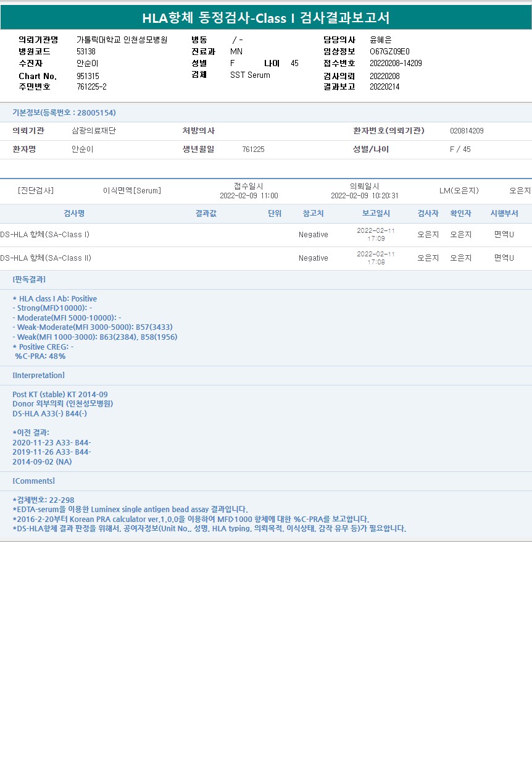Click the '이식면역[Serum]' category text
The image size is (532, 766).
tap(132, 190)
